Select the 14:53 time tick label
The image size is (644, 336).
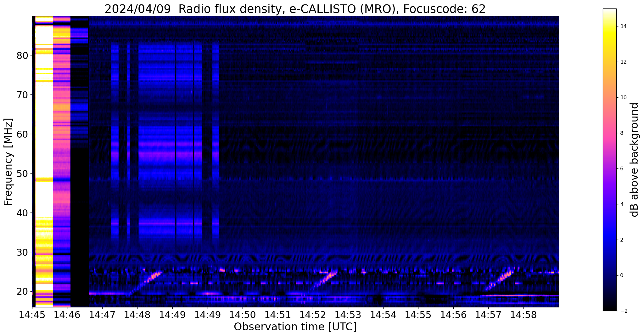tap(348, 315)
